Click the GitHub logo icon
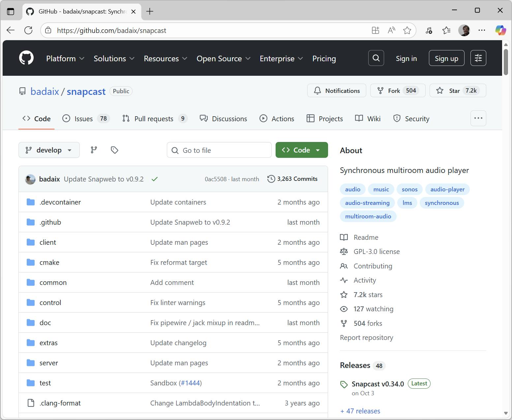512x420 pixels. (x=26, y=58)
